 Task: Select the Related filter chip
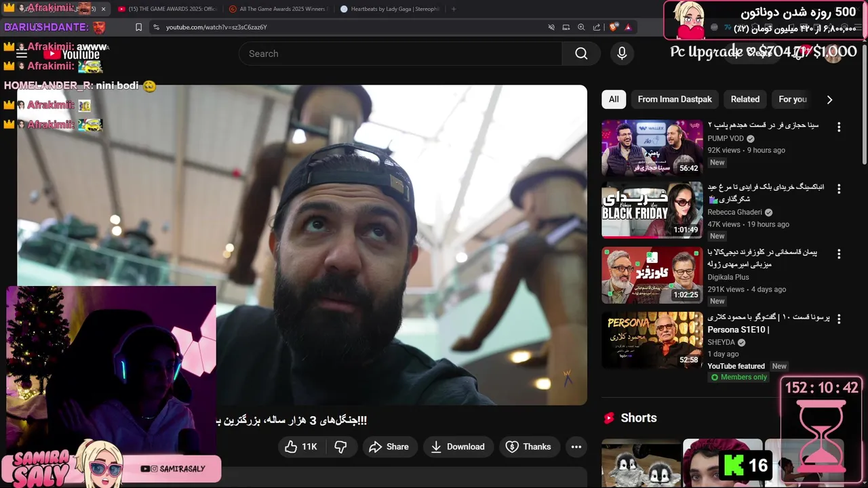[x=745, y=99]
